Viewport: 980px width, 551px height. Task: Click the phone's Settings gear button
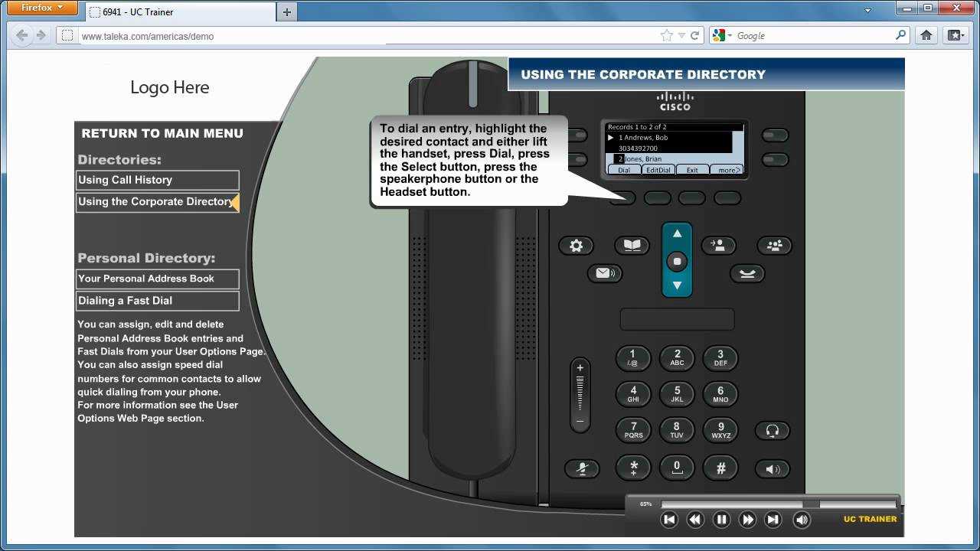(x=576, y=246)
